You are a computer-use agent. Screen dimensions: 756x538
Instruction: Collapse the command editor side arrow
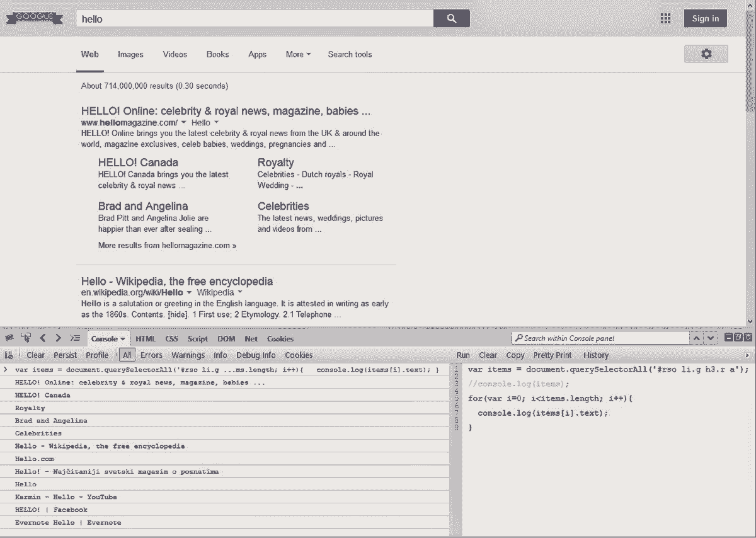coord(748,355)
